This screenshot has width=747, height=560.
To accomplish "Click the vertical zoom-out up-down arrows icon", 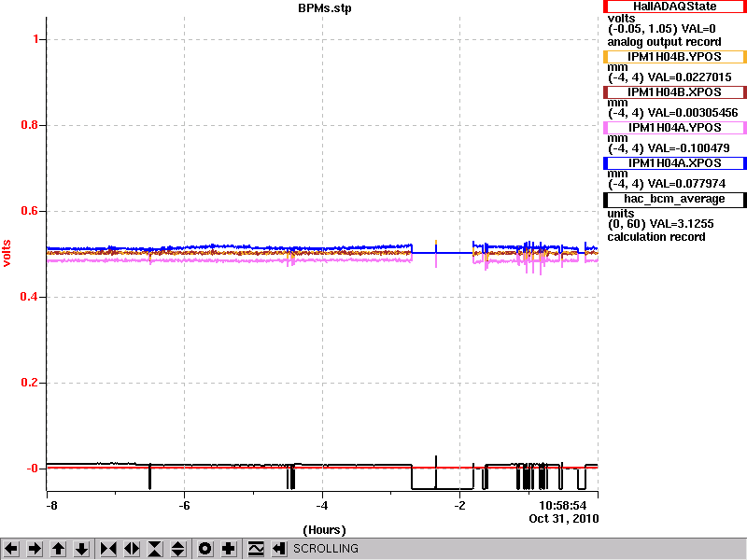I will [x=178, y=549].
